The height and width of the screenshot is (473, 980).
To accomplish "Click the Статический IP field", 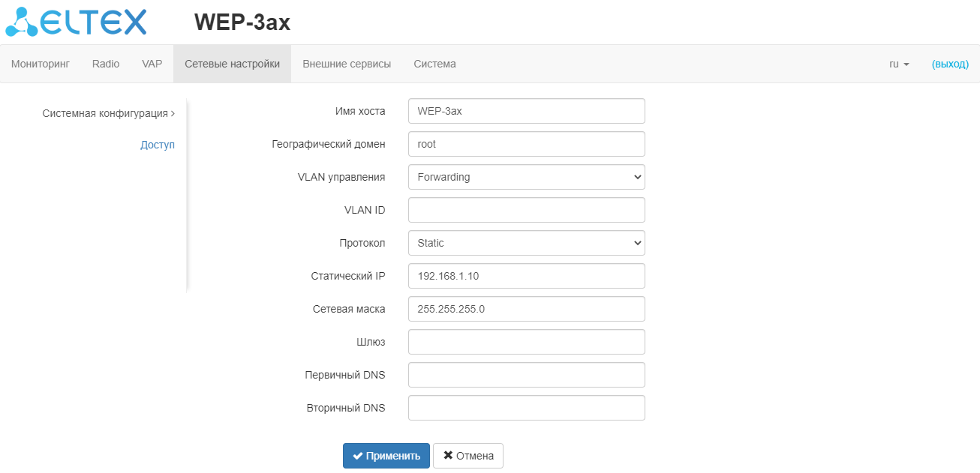I will coord(526,276).
